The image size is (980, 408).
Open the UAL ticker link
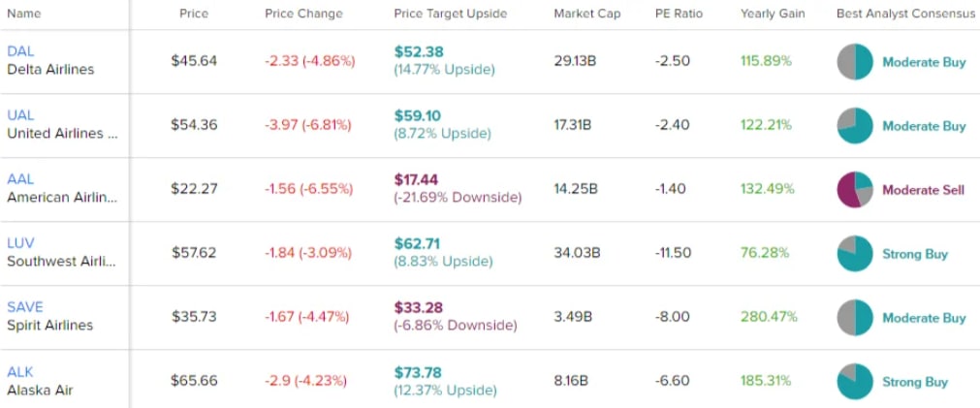(x=20, y=115)
